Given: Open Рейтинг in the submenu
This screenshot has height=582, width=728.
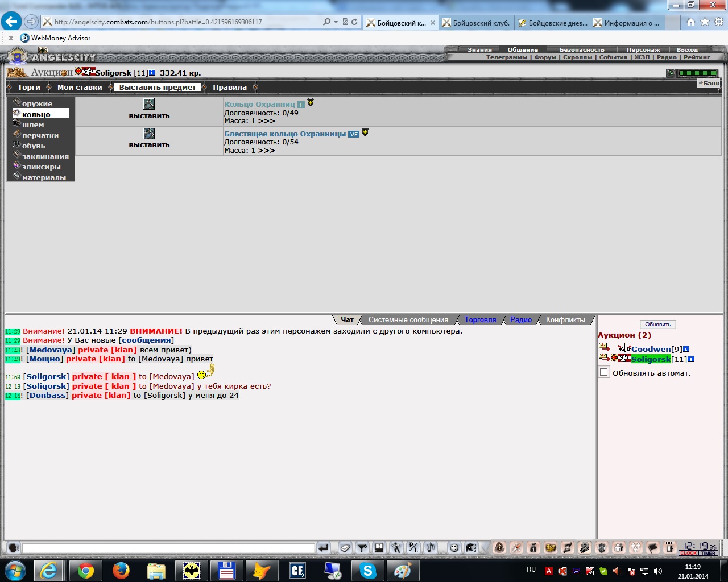Looking at the screenshot, I should point(697,57).
